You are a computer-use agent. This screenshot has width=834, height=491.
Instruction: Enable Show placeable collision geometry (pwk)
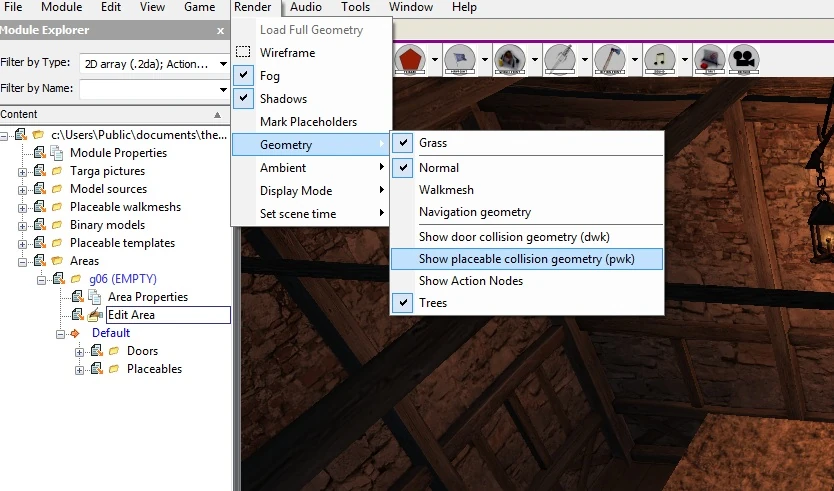(527, 259)
